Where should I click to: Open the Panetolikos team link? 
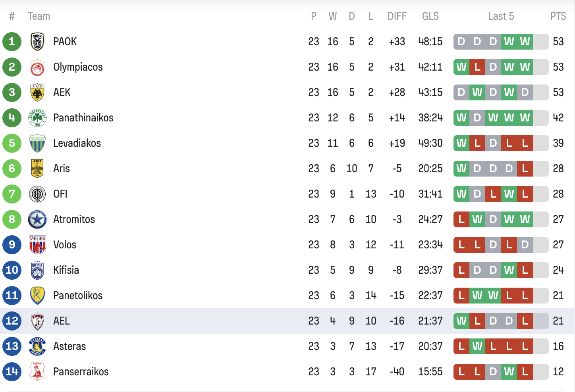[x=78, y=296]
